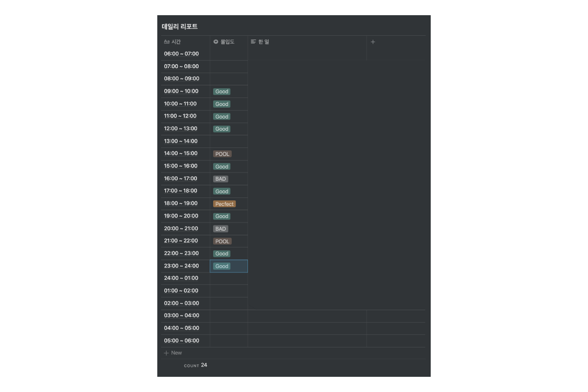This screenshot has height=392, width=588.
Task: Open the POOL tag in 21:00 ~ 22:00 row
Action: click(x=222, y=241)
